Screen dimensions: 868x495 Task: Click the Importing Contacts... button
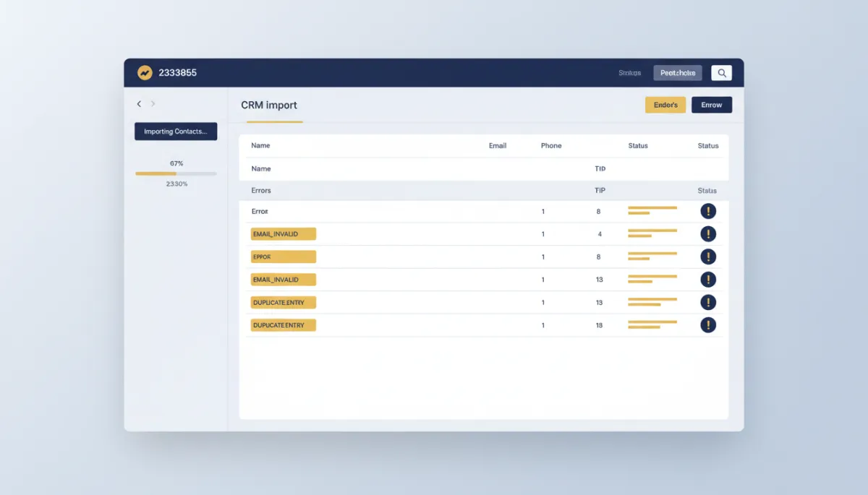(176, 132)
